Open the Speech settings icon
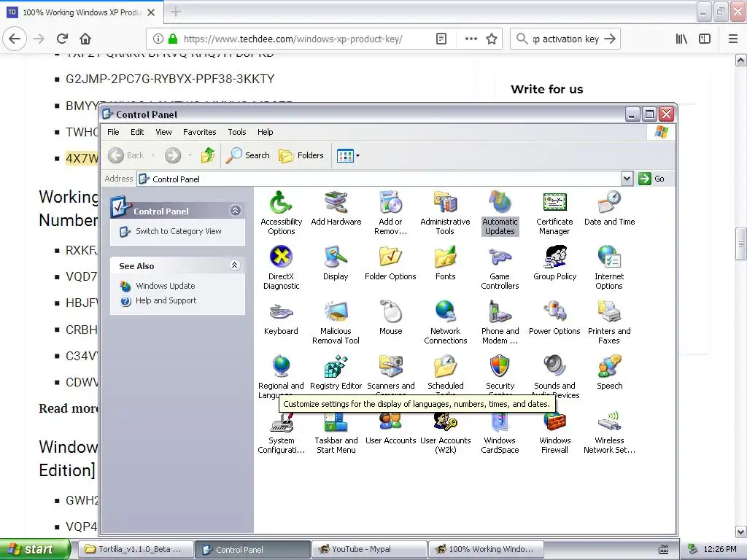 (x=609, y=373)
